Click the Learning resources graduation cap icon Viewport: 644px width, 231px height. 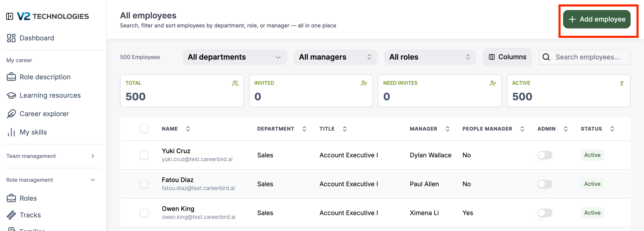(x=11, y=95)
